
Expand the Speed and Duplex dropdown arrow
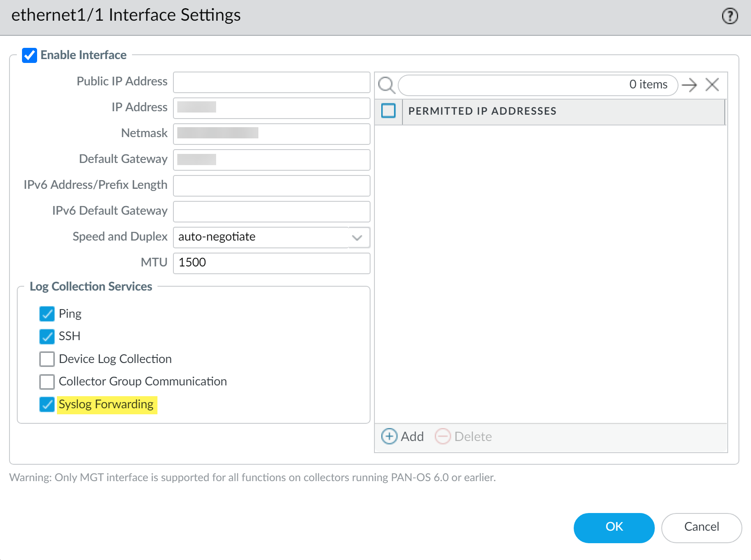[357, 238]
